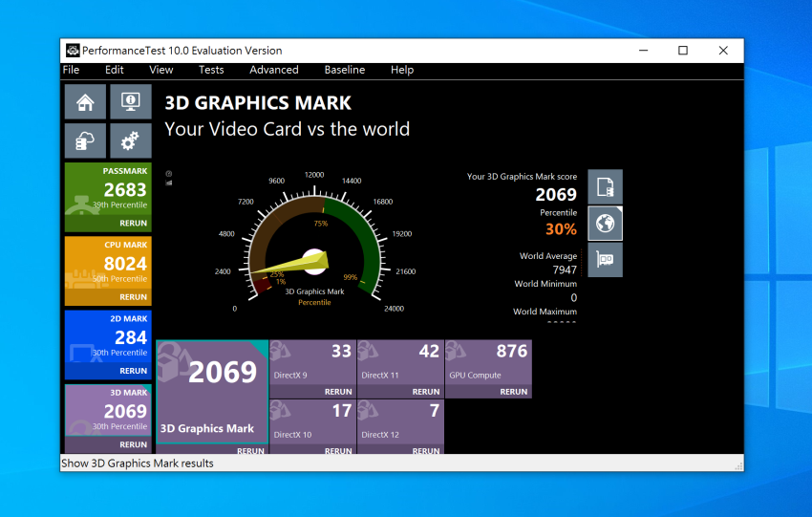This screenshot has height=517, width=812.
Task: Open the Edit menu
Action: click(114, 70)
